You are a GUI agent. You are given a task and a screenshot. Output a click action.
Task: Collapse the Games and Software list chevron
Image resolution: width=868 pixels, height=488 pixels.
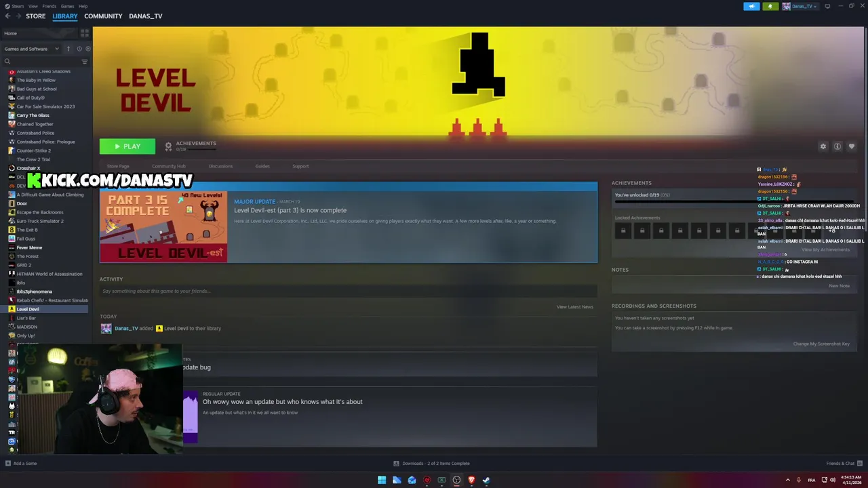(57, 49)
